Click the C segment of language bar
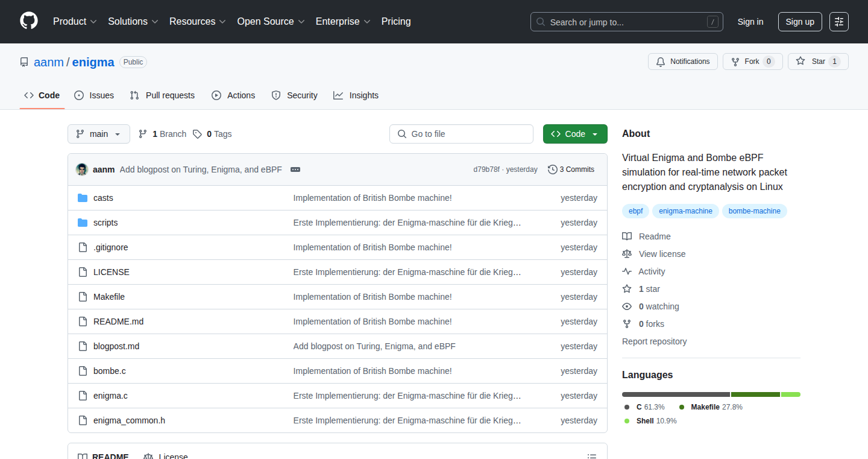 coord(676,394)
